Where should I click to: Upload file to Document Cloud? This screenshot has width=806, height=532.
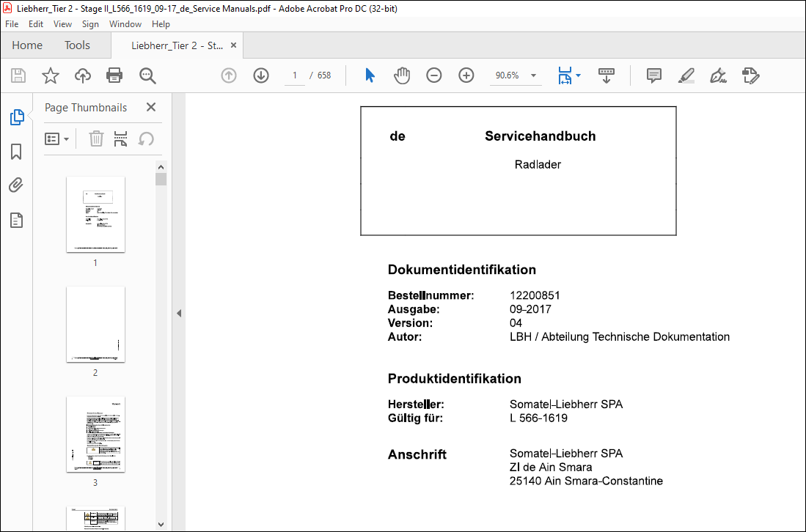[x=82, y=75]
